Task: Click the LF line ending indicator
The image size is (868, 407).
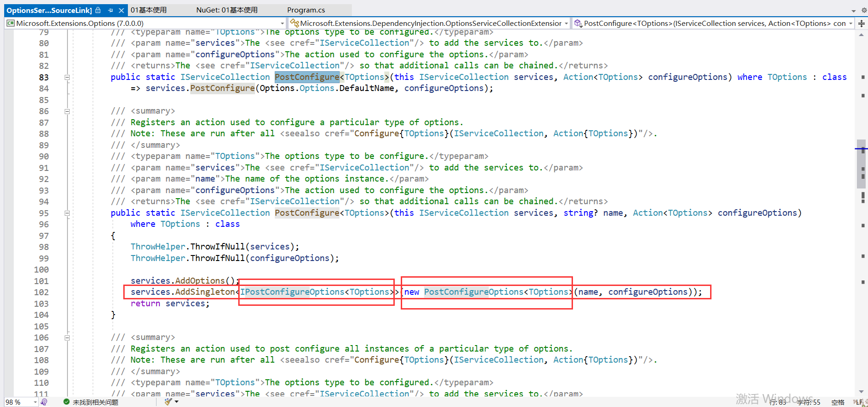Action: [859, 402]
